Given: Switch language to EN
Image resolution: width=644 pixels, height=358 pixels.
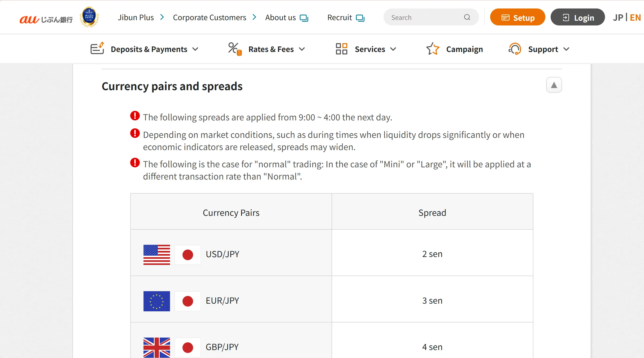Looking at the screenshot, I should [x=635, y=18].
